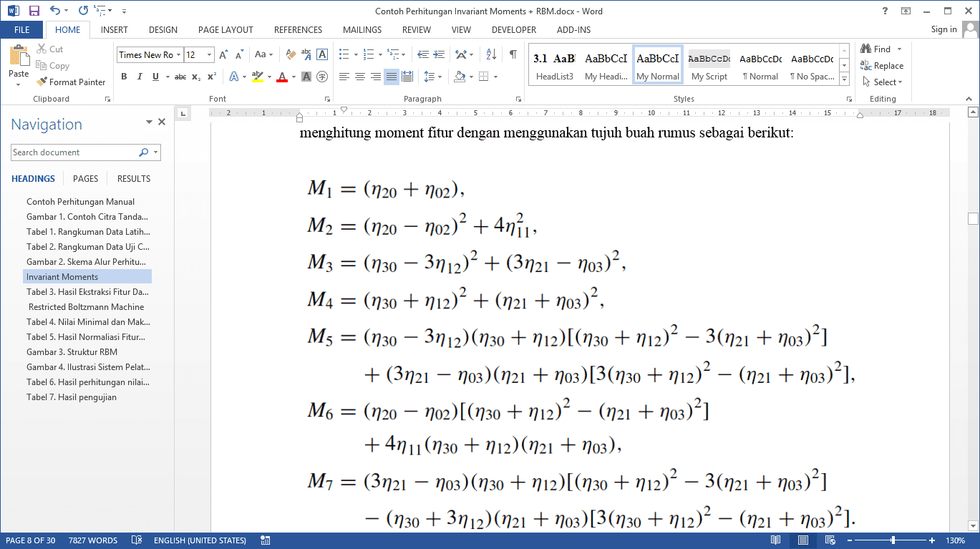The image size is (980, 549).
Task: Open the font name dropdown
Action: 179,55
